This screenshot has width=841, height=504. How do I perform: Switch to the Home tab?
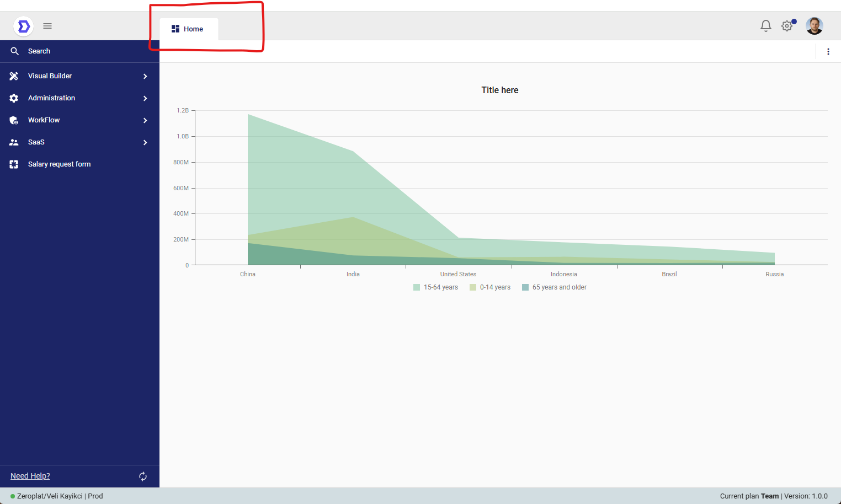pyautogui.click(x=189, y=29)
